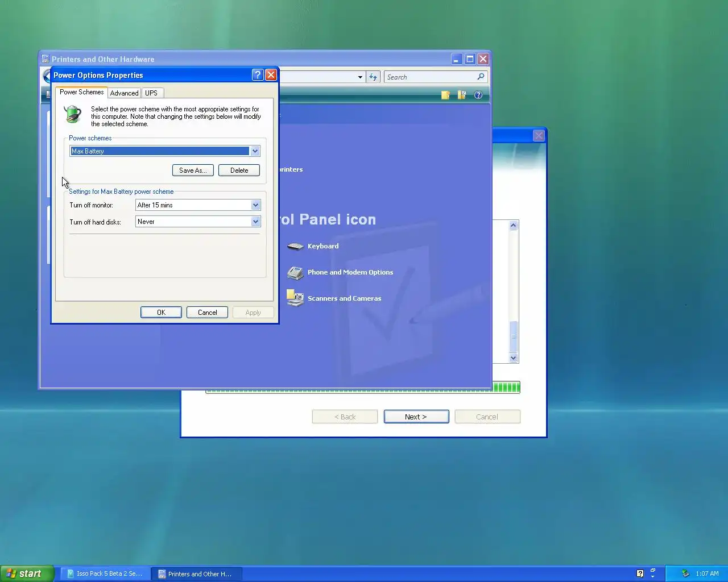Click the 1:07 AM clock

707,573
